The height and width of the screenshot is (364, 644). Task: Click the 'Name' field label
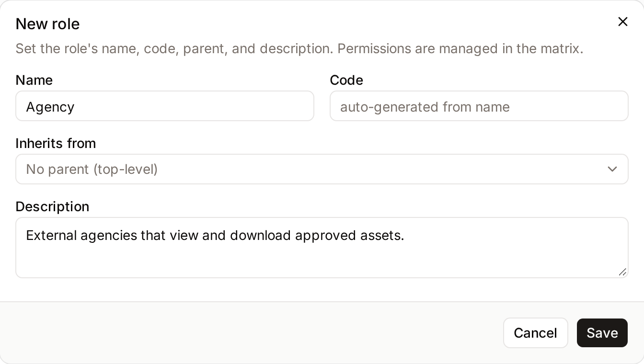click(34, 80)
